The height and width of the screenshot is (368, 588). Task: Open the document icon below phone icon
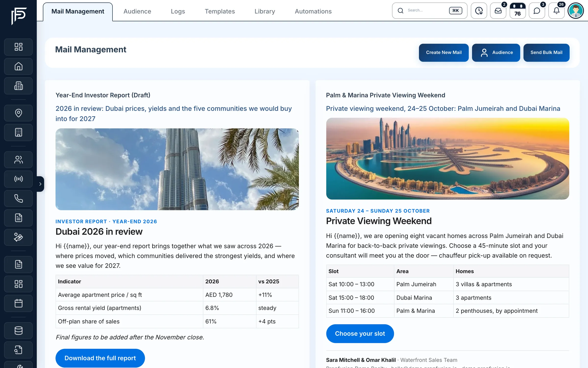point(18,218)
